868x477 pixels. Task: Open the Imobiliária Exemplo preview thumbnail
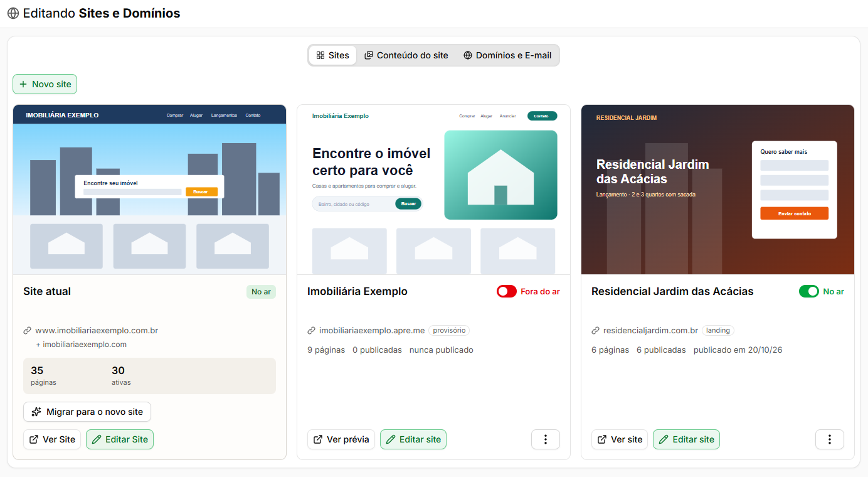pyautogui.click(x=433, y=190)
